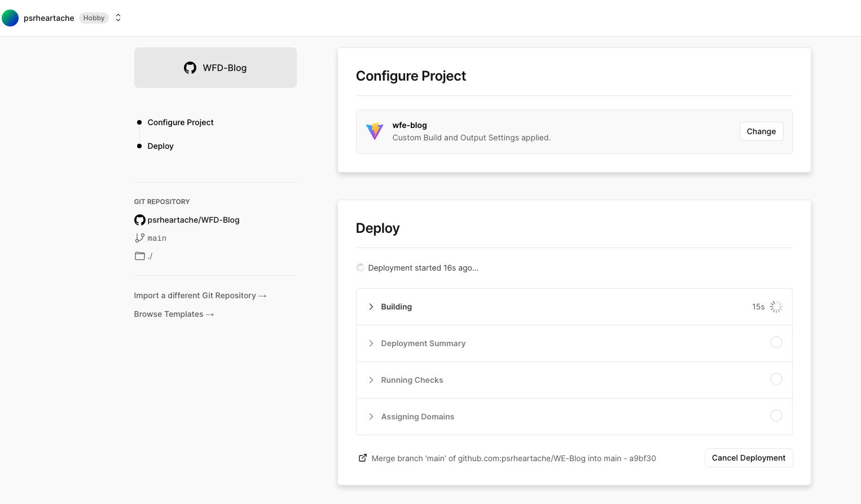Click the GIT REPOSITORY section label

tap(162, 202)
